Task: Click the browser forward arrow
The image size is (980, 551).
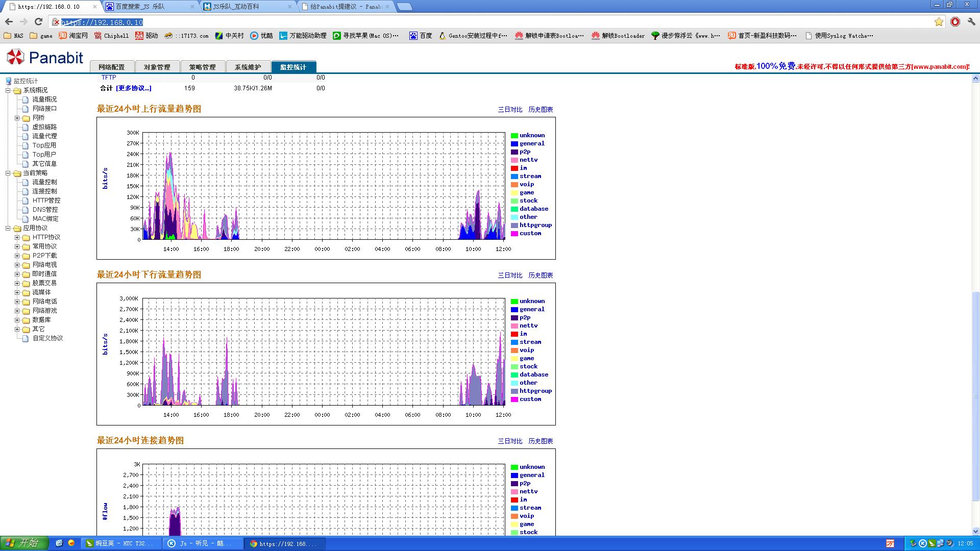Action: [x=23, y=21]
